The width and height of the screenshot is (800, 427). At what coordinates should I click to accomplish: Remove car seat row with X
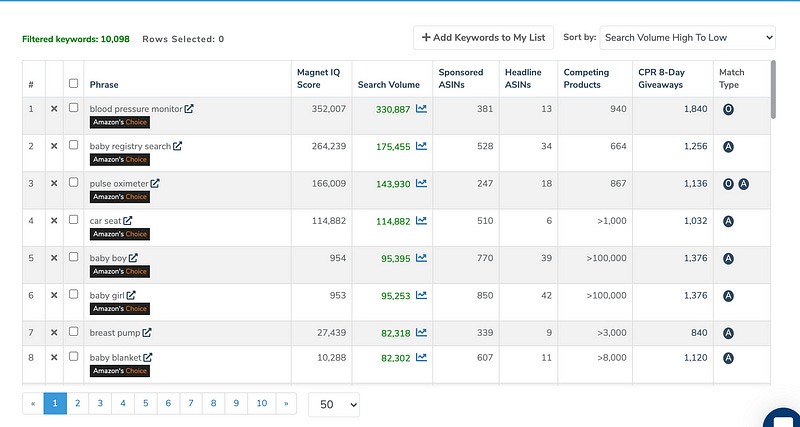point(54,221)
